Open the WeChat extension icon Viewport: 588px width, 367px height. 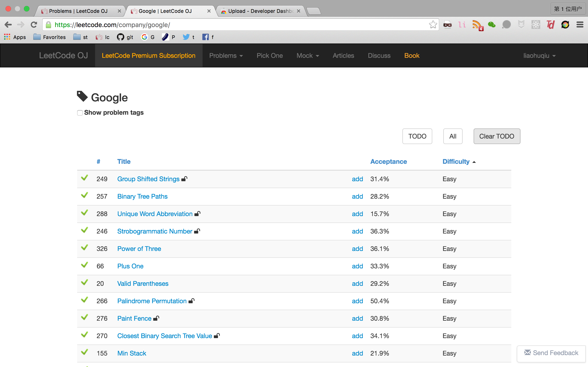(x=492, y=25)
